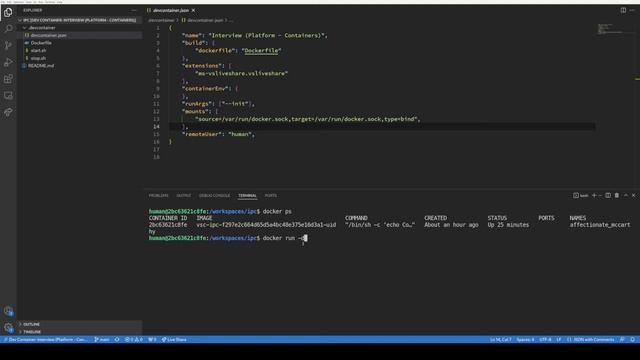The width and height of the screenshot is (640, 360).
Task: Switch to the Ports tab
Action: 271,196
